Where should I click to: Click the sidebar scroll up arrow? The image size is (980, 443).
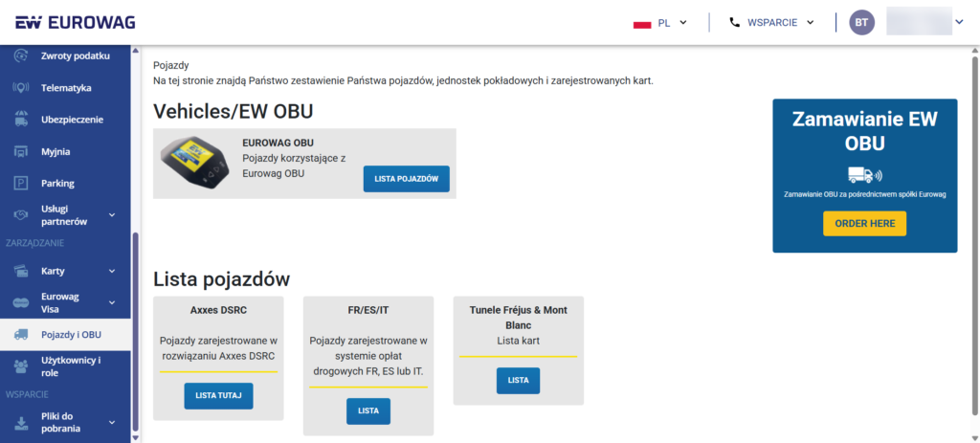point(135,51)
